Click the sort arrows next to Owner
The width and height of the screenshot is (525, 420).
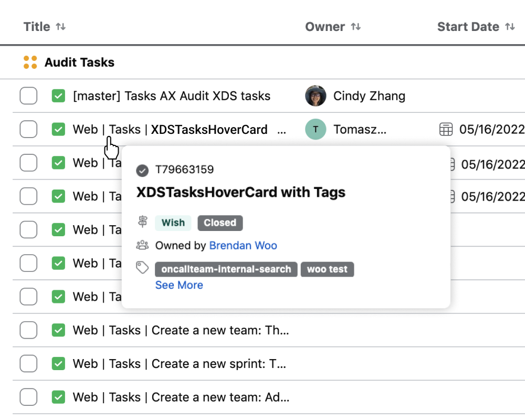[x=356, y=27]
